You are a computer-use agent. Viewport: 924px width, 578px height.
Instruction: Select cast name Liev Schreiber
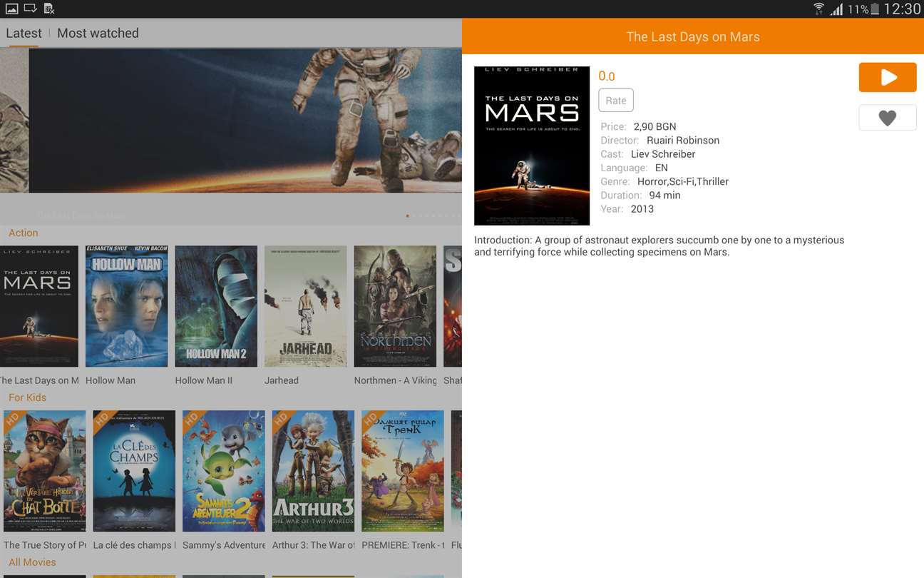pyautogui.click(x=663, y=154)
